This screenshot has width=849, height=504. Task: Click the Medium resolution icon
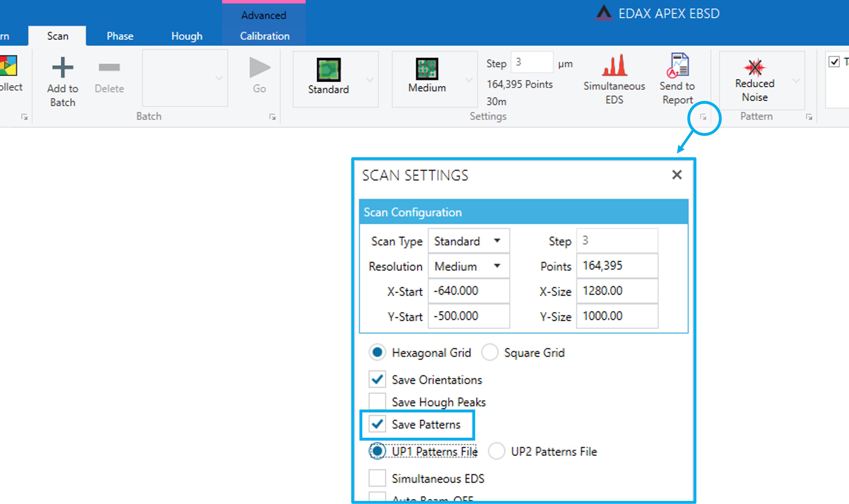(427, 70)
